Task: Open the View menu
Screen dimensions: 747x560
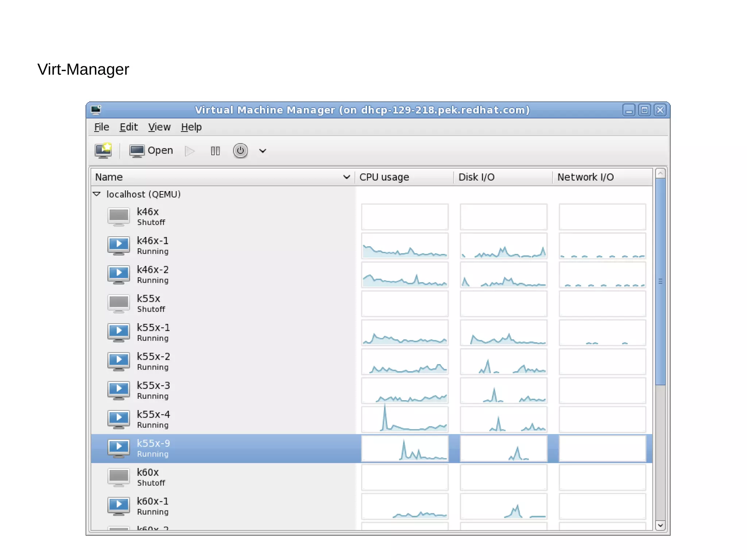Action: click(x=159, y=127)
